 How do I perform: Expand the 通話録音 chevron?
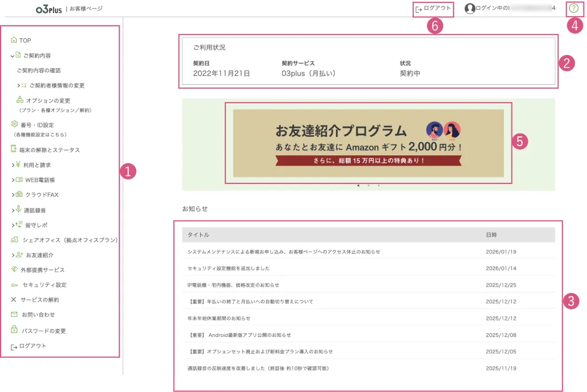[13, 210]
